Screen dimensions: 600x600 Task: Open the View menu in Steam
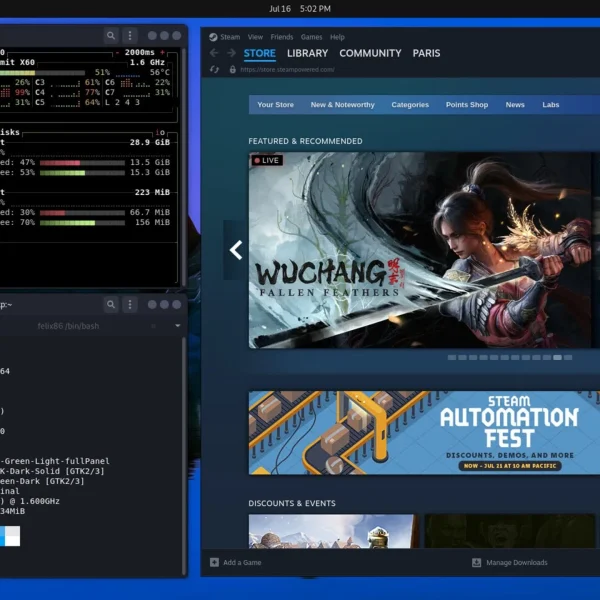click(255, 37)
